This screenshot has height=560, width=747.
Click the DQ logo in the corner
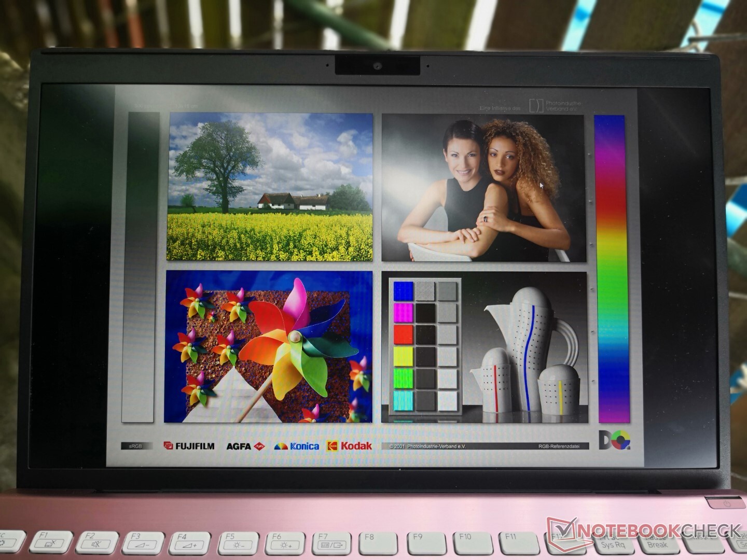click(x=615, y=440)
